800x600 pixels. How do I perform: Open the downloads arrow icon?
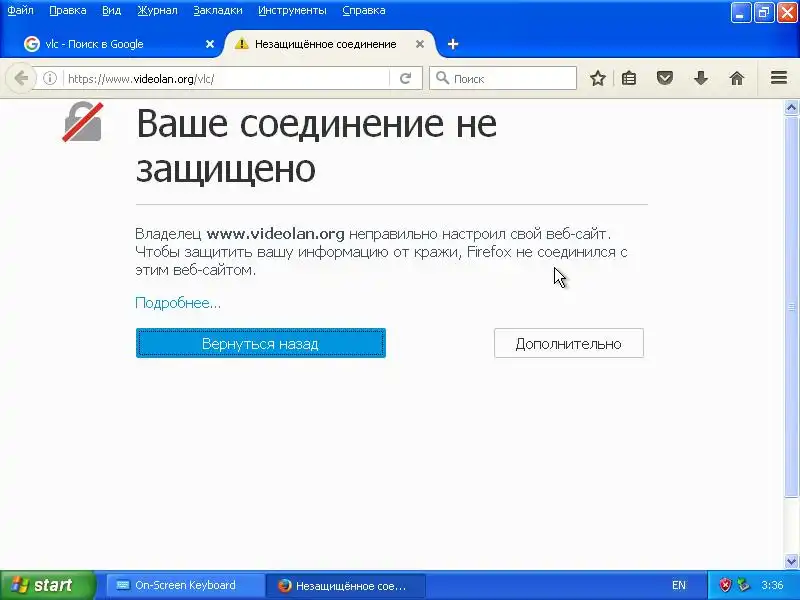(x=701, y=79)
